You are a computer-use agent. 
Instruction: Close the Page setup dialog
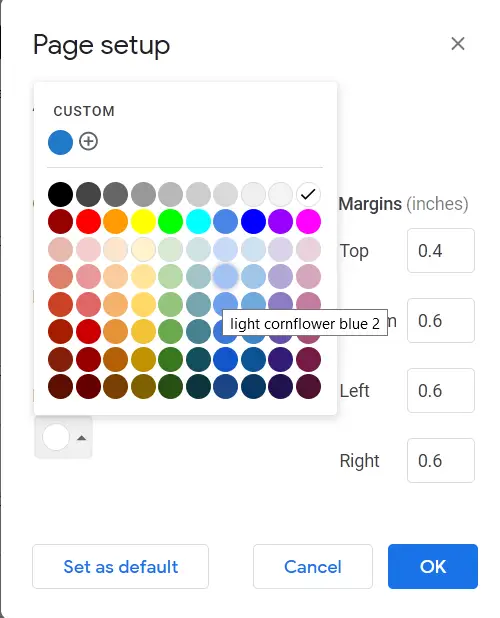pyautogui.click(x=457, y=44)
